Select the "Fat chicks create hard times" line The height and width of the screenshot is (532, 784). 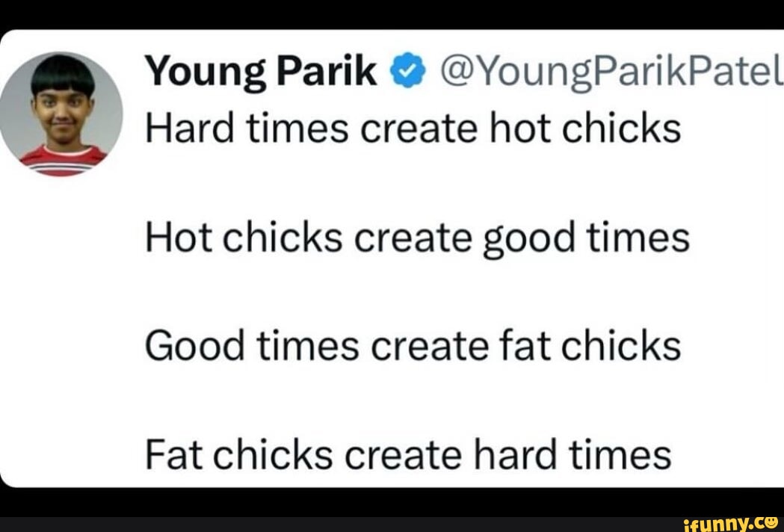(408, 454)
